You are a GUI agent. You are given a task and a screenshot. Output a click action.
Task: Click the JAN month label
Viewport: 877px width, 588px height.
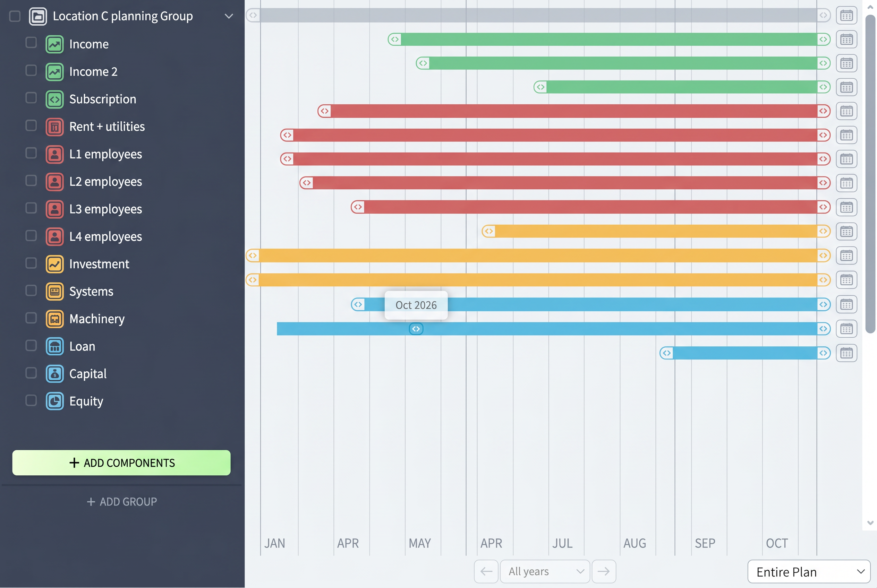[x=275, y=543]
